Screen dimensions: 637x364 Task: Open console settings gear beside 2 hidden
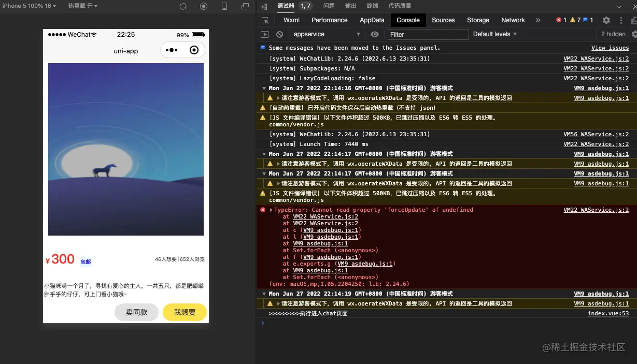(634, 34)
